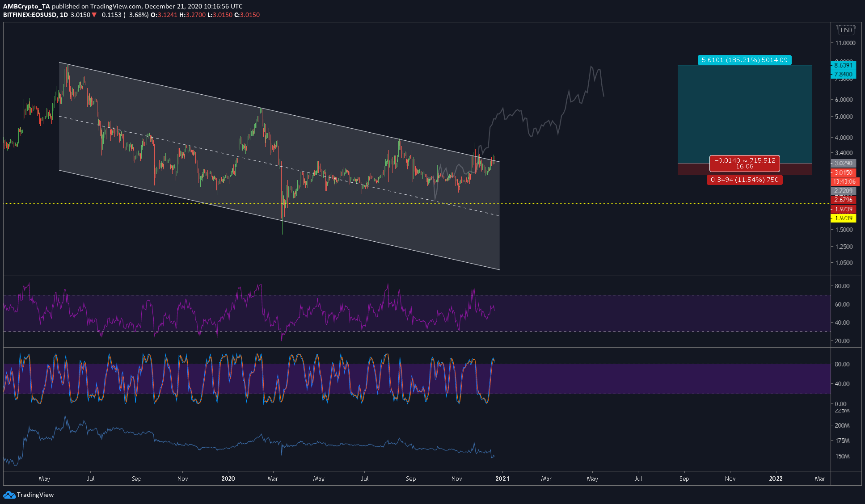Click the 2022 label on time axis

click(776, 479)
